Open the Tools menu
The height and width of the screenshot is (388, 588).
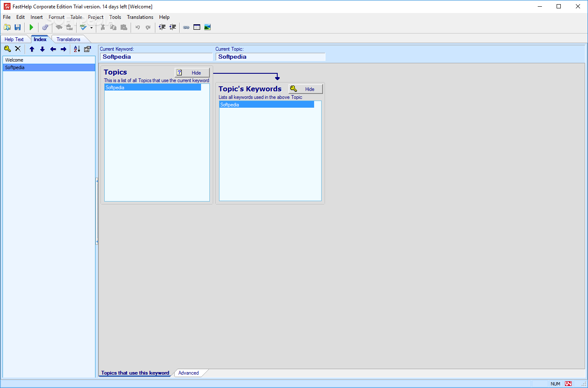coord(115,17)
